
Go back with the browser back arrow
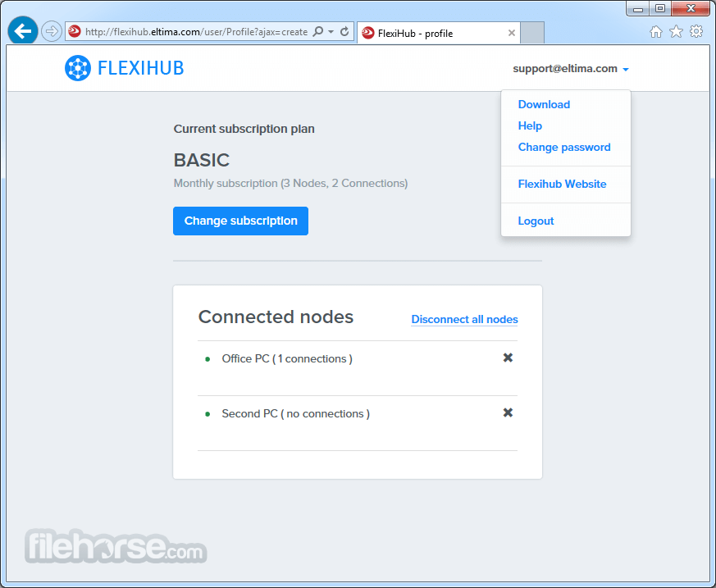tap(23, 31)
